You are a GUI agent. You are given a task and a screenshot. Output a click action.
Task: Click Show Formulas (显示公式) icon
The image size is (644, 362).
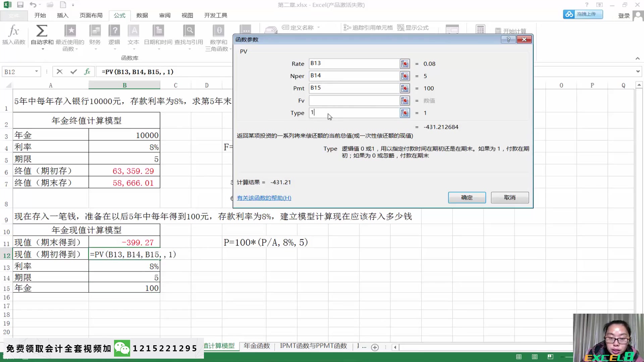click(413, 28)
